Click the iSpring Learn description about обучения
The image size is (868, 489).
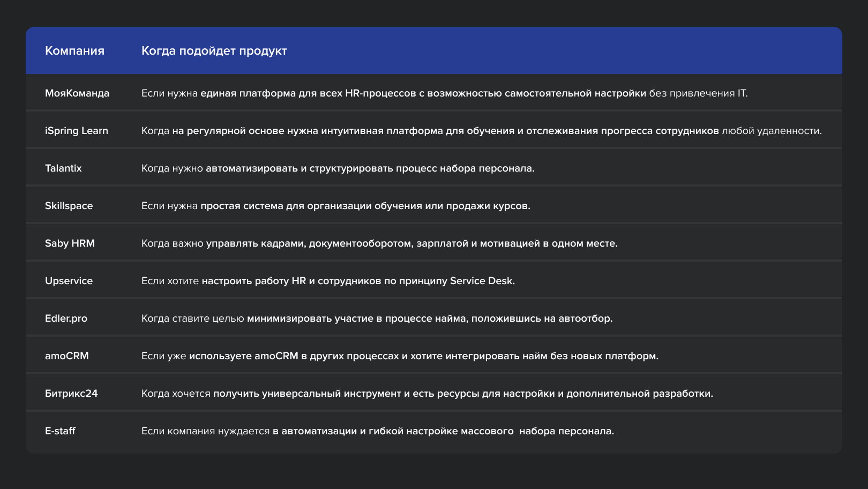(x=481, y=131)
